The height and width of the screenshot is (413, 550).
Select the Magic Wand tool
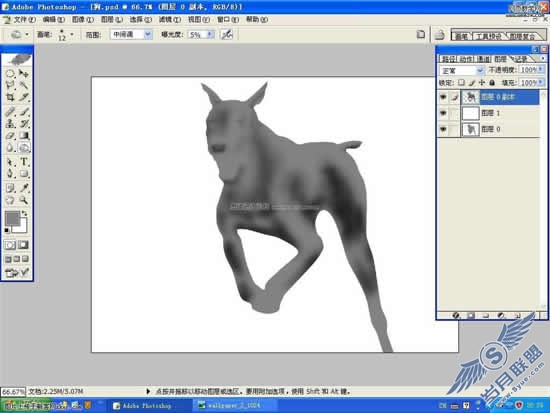[24, 85]
